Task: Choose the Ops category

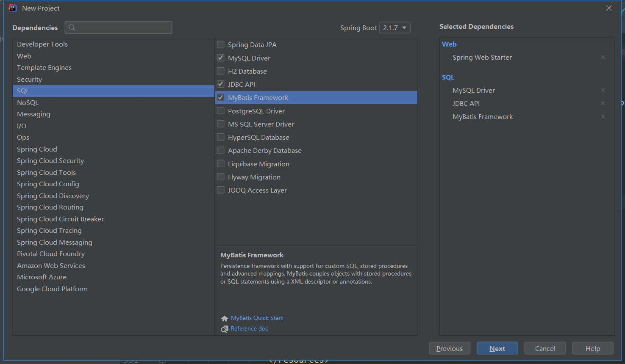Action: 114,138
